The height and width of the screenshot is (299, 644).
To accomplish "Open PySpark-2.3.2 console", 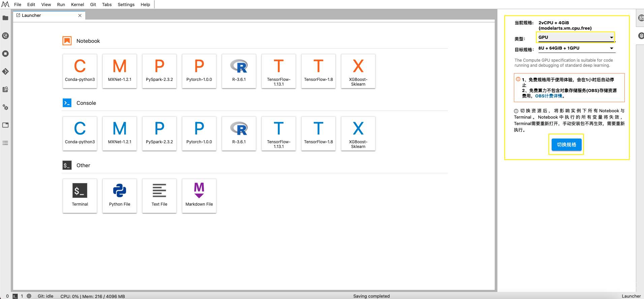I will point(159,133).
